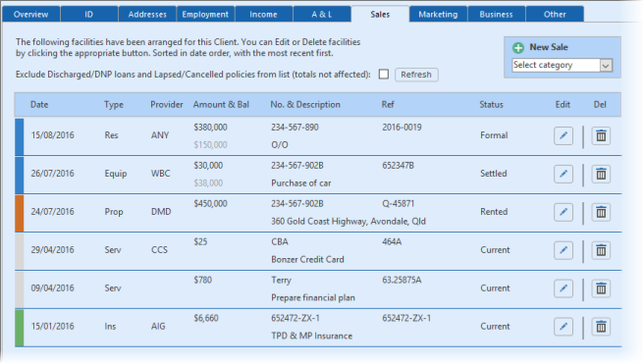Edit the 09/04/2016 Terry financial plan sale
644x364 pixels.
click(x=563, y=288)
